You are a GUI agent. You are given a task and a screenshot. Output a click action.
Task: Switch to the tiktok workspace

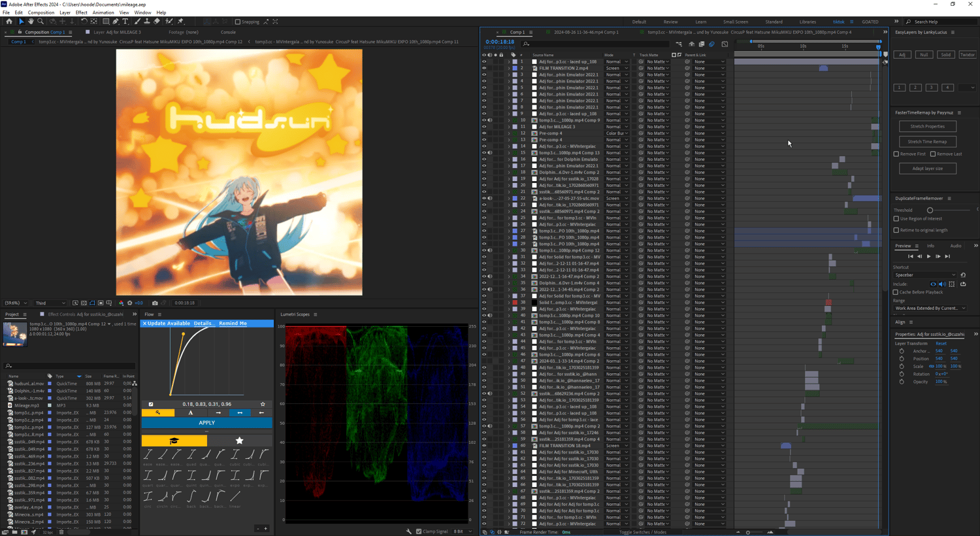838,22
